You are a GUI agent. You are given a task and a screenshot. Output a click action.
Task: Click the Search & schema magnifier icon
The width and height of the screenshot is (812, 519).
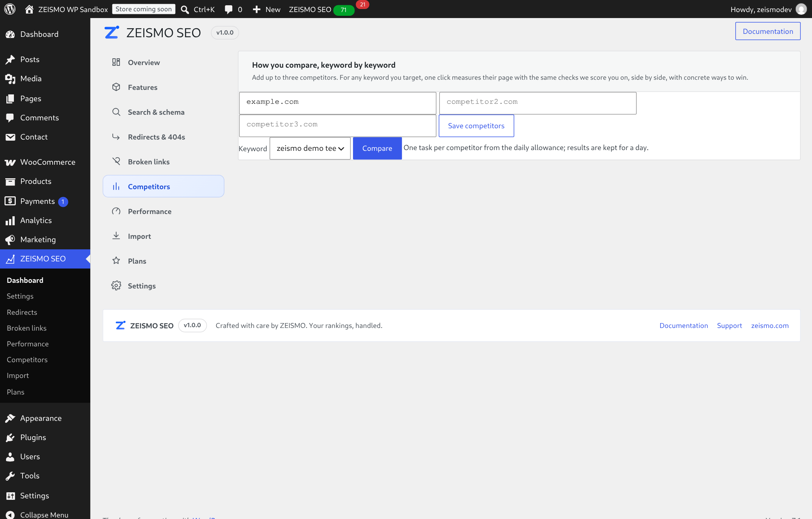116,112
